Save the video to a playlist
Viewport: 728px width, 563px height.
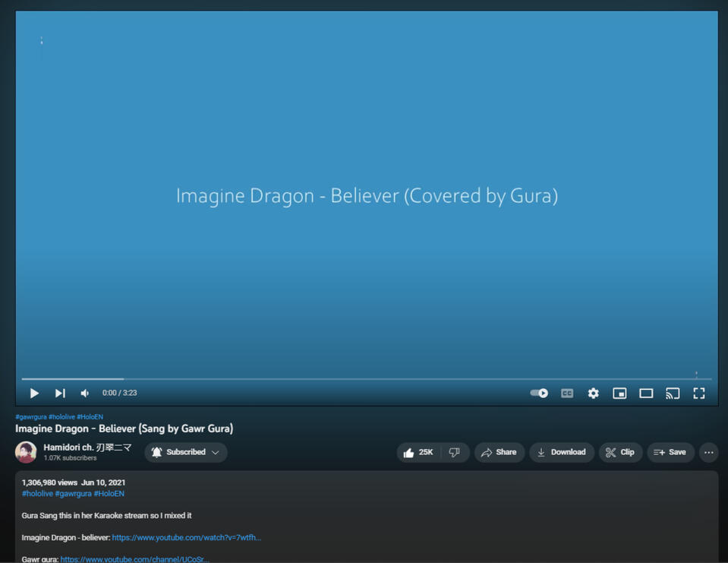pyautogui.click(x=670, y=452)
